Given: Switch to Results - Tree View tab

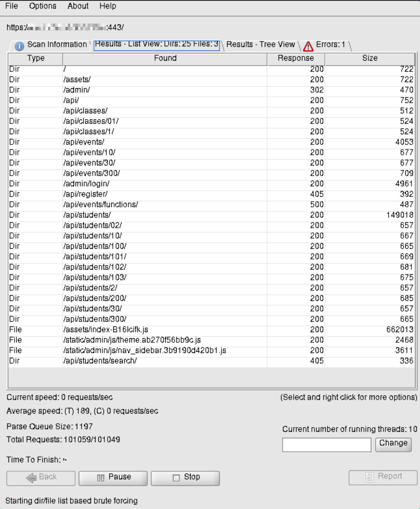Looking at the screenshot, I should 260,45.
